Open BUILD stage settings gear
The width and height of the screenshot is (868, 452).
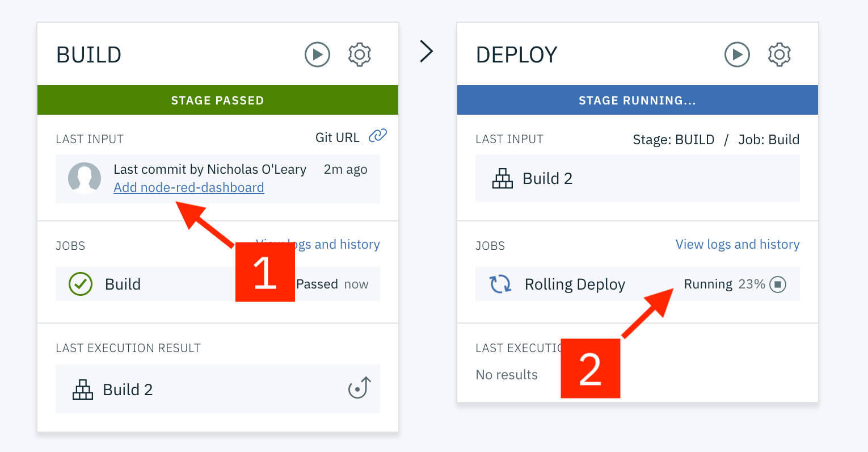[360, 55]
